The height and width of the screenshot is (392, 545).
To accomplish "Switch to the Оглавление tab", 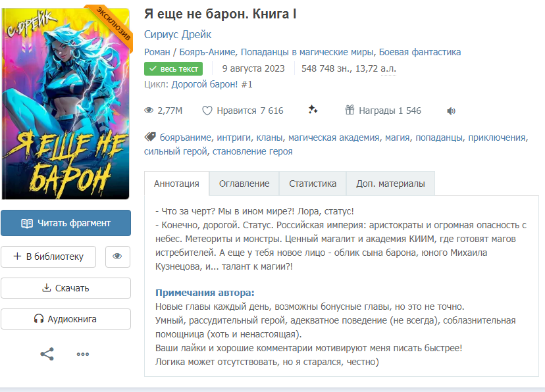I will [x=244, y=184].
